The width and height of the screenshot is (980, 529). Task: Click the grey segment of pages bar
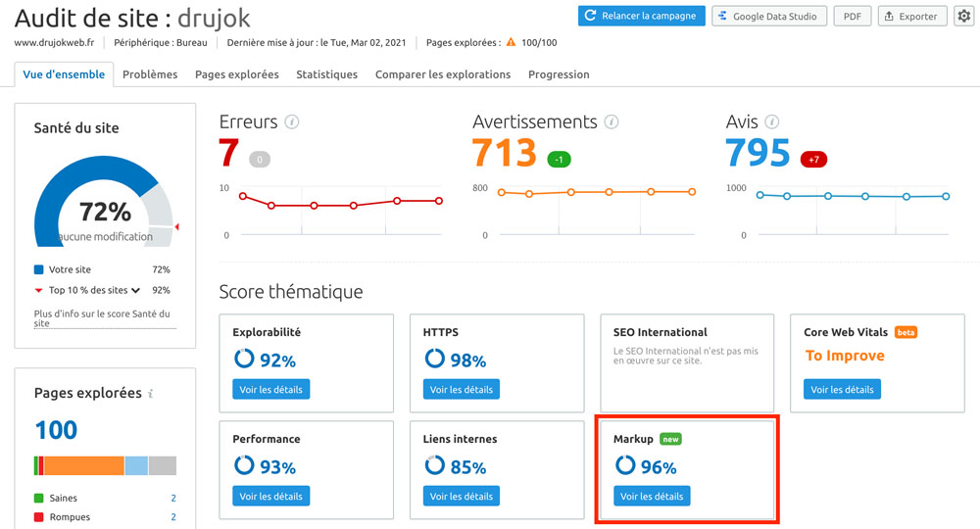coord(163,465)
